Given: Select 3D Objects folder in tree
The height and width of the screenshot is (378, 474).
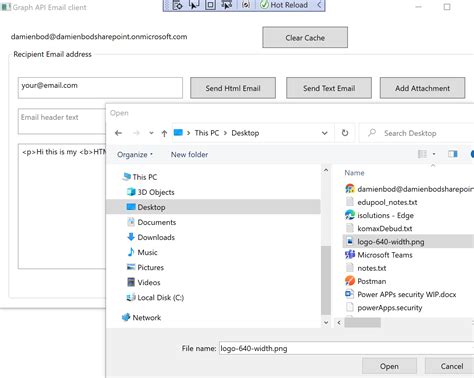Looking at the screenshot, I should click(x=151, y=192).
